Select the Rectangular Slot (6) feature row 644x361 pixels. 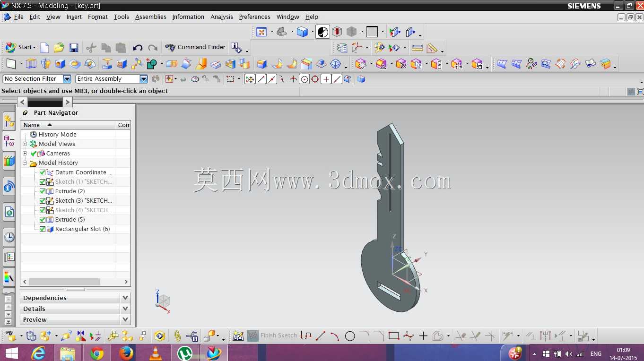click(x=78, y=229)
